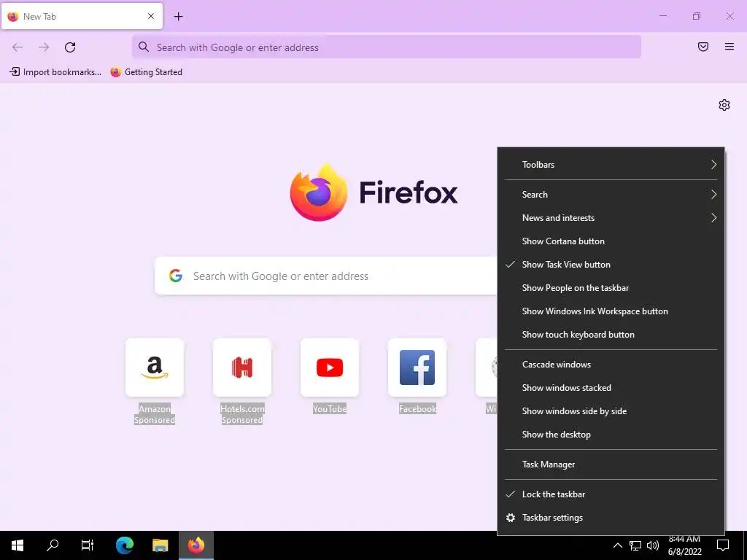The image size is (747, 560).
Task: Open the Action Center notifications icon
Action: (723, 545)
